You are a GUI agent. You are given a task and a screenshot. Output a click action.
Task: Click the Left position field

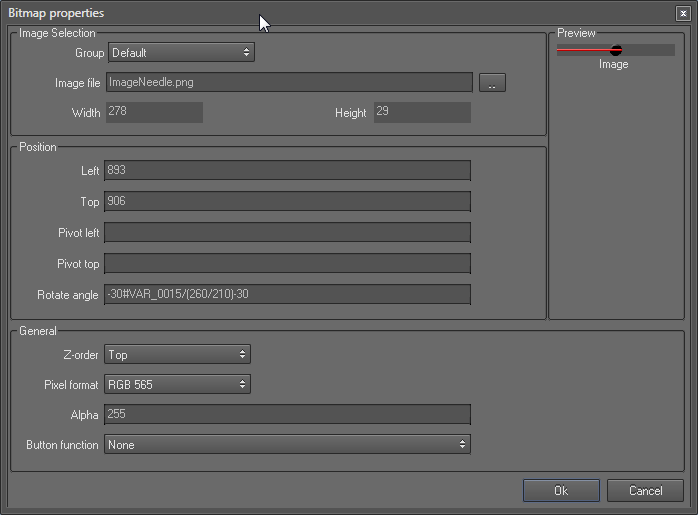coord(287,171)
